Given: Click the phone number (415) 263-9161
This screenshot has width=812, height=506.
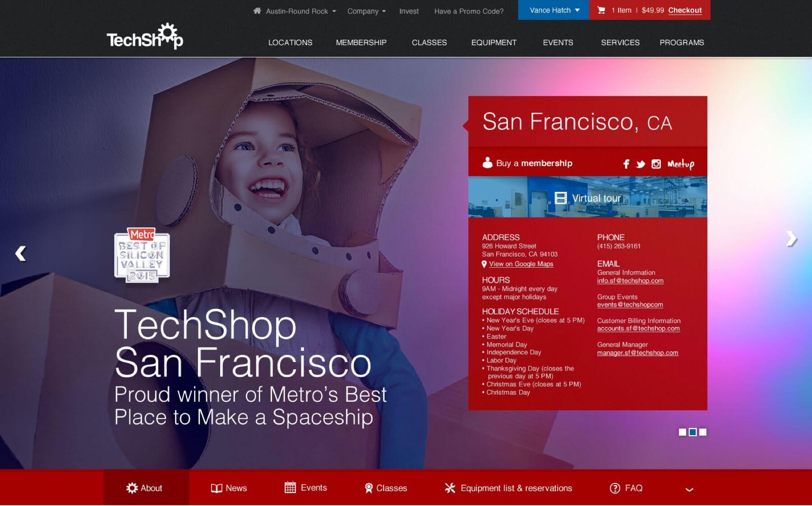Looking at the screenshot, I should [618, 246].
